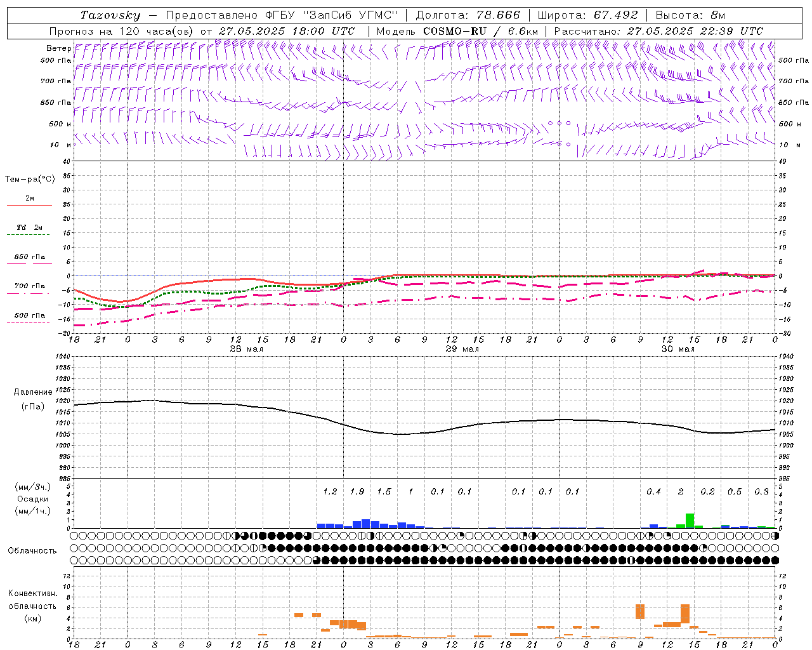Click the Облачность cloud cover label
Image resolution: width=812 pixels, height=650 pixels.
[x=32, y=551]
